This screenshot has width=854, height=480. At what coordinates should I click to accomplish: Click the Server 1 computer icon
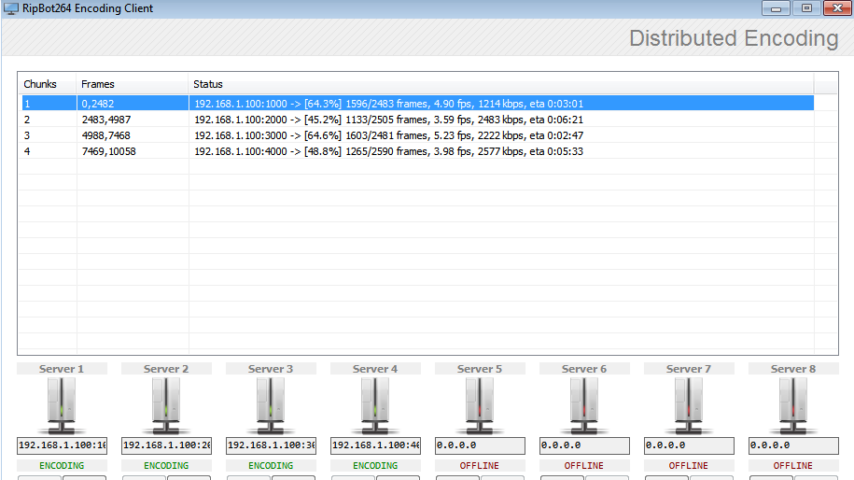coord(62,406)
